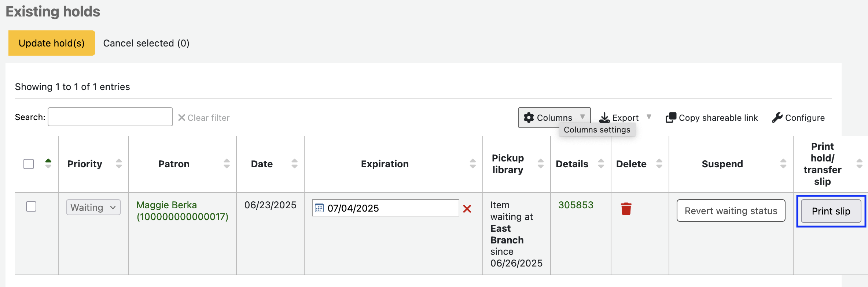This screenshot has height=287, width=868.
Task: Sort holds by Priority column arrows
Action: pyautogui.click(x=119, y=164)
